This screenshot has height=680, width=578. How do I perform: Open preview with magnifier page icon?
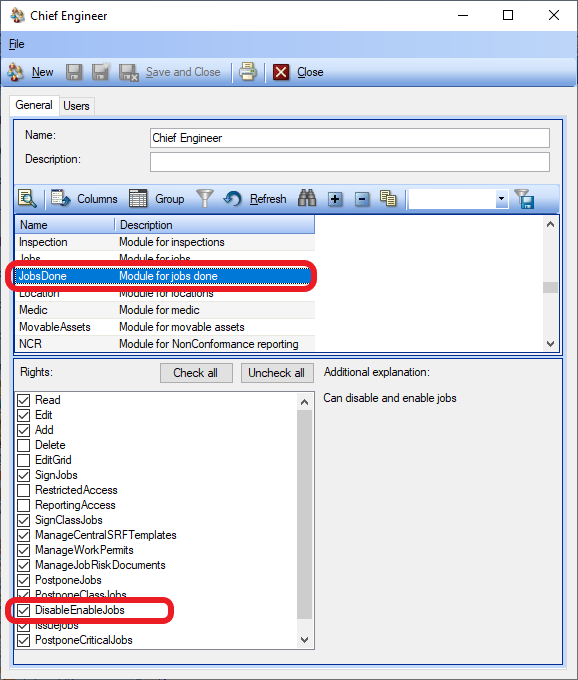tap(27, 199)
